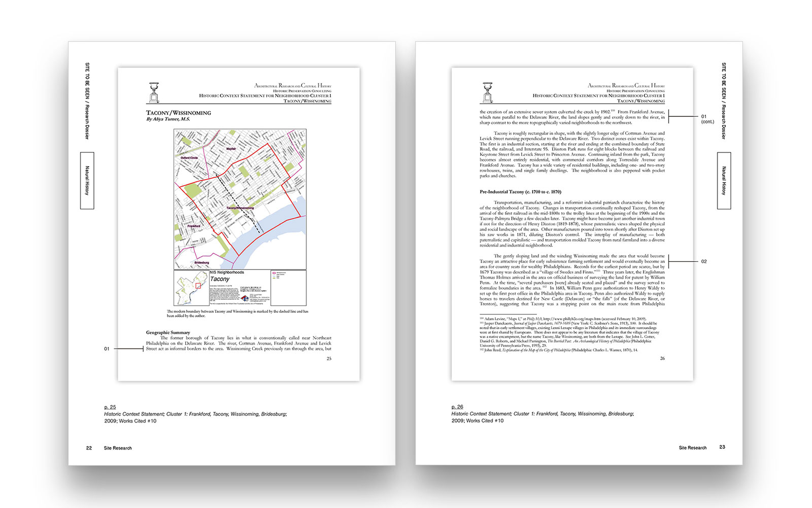Select the left page 'Natural History' tab
Screen dimensions: 812x508
pos(87,181)
